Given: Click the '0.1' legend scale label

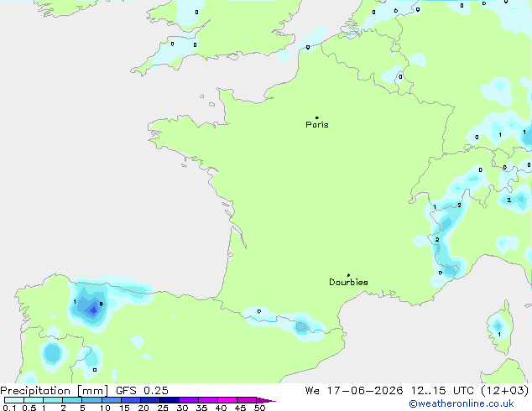Looking at the screenshot, I should pyautogui.click(x=9, y=408).
